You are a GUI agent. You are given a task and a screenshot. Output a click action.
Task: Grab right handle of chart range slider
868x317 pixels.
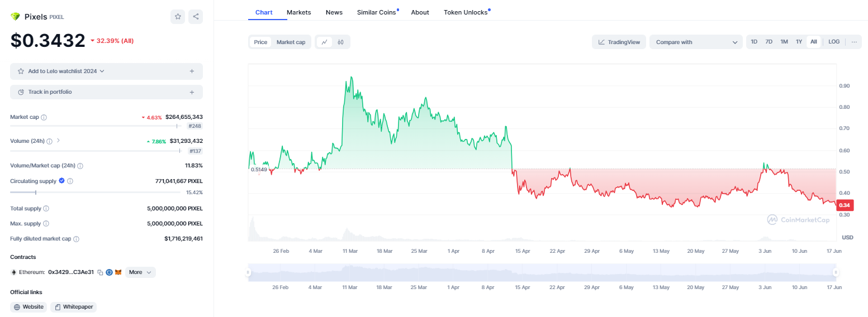[836, 272]
